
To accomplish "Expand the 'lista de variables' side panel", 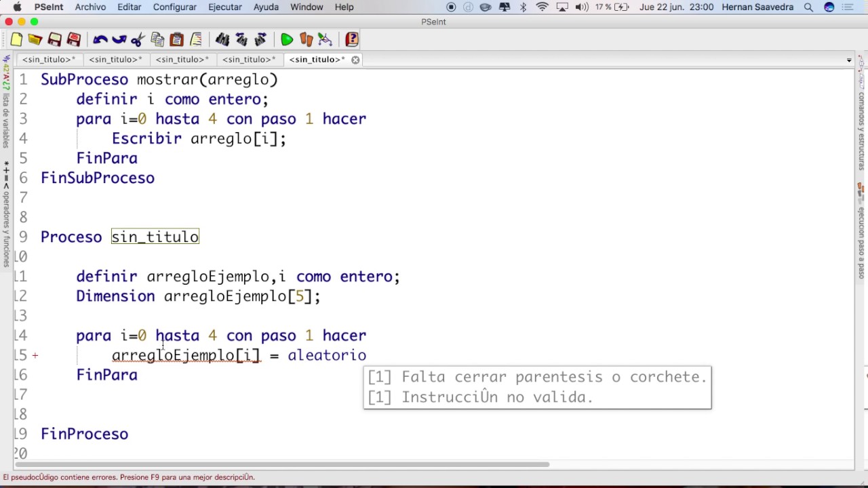I will [x=6, y=103].
